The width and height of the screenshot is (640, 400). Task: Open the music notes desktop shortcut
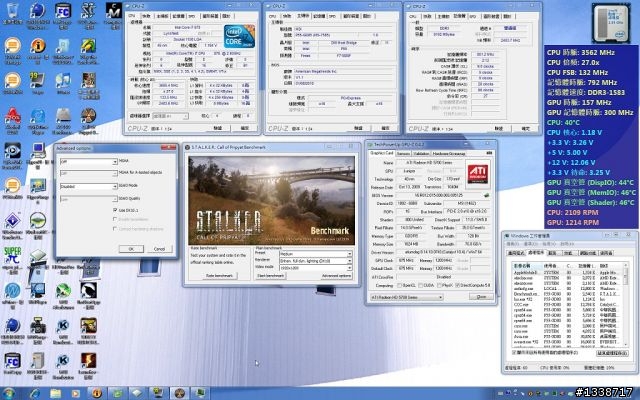coord(63,82)
